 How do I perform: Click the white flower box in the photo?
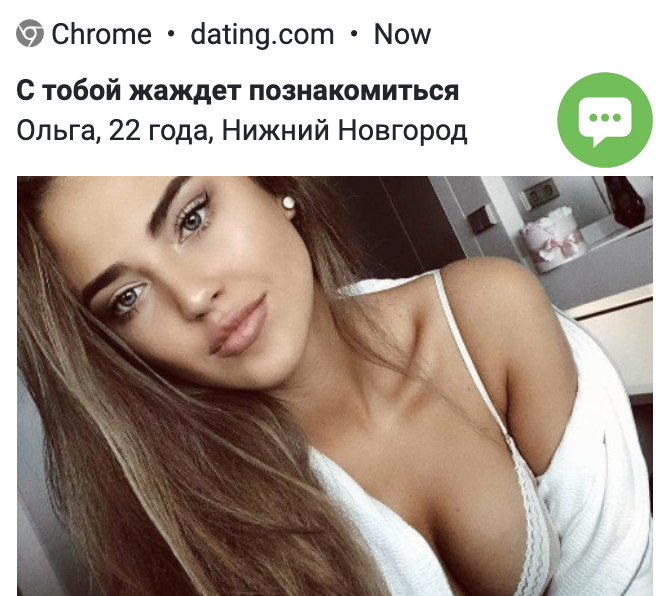(552, 238)
